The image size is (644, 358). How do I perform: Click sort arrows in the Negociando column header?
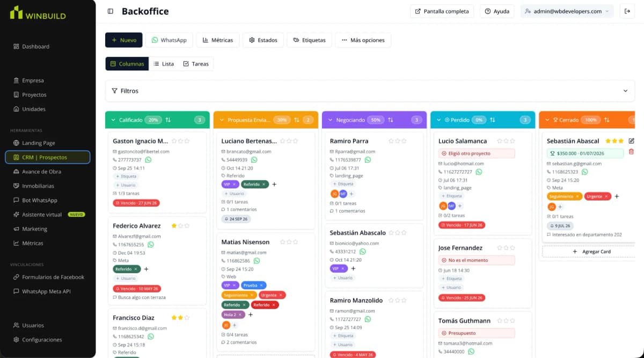click(390, 120)
